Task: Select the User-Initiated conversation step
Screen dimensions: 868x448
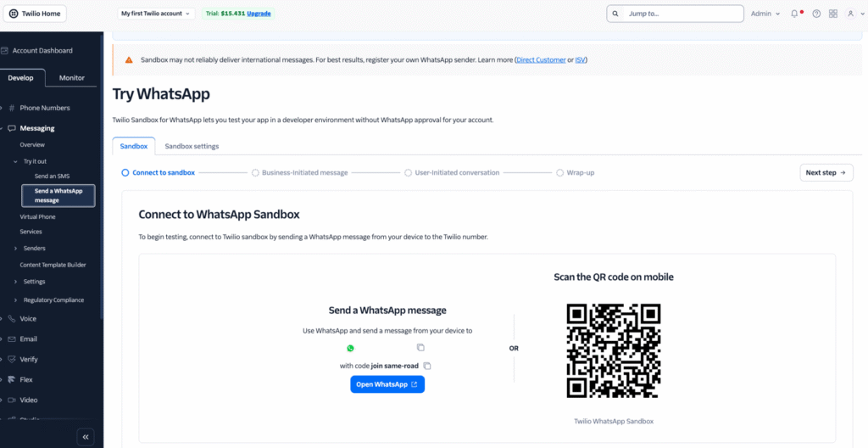Action: (x=452, y=172)
